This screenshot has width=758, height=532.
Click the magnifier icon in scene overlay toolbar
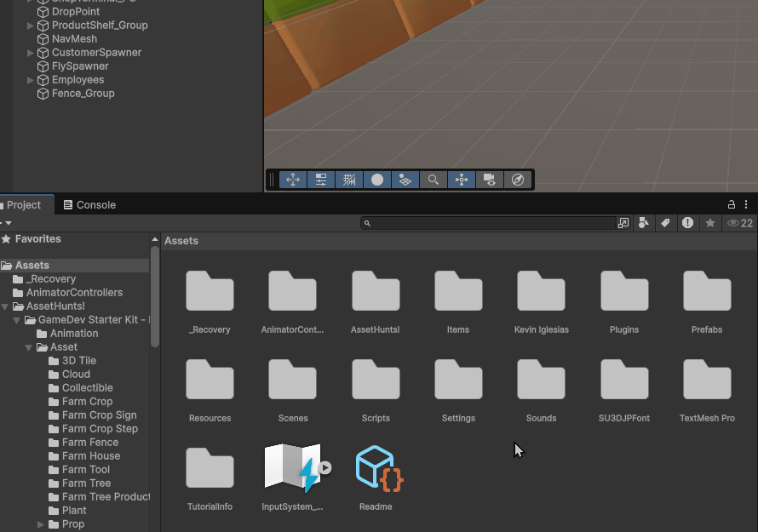434,180
